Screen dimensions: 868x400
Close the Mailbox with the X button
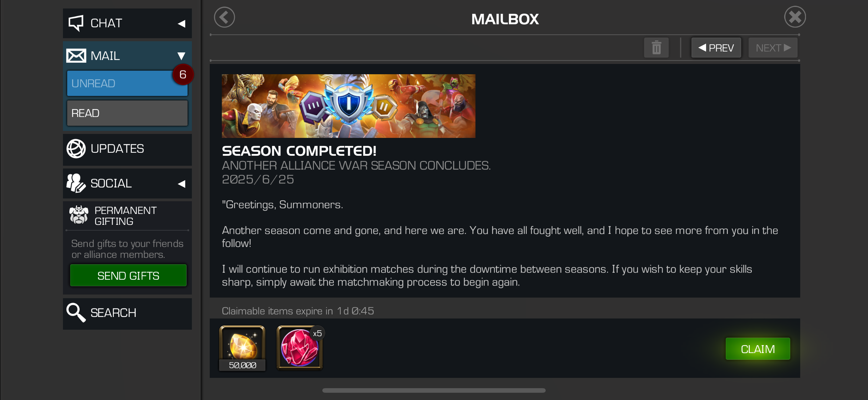point(795,17)
